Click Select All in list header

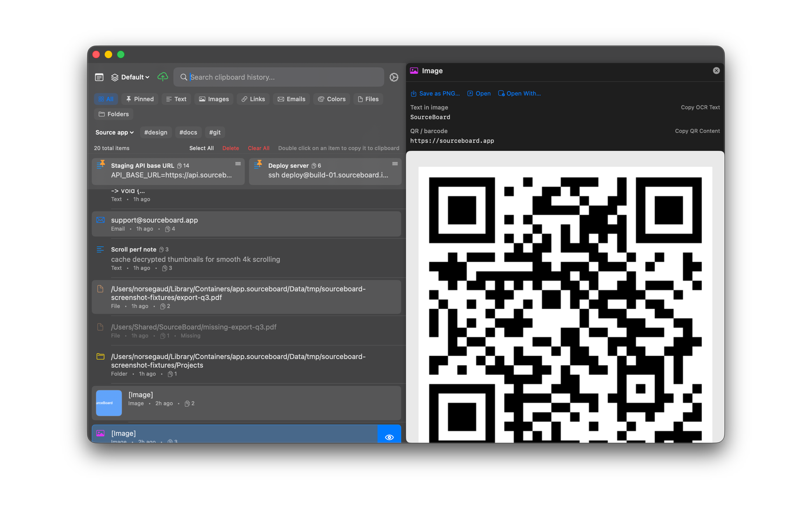pos(201,148)
